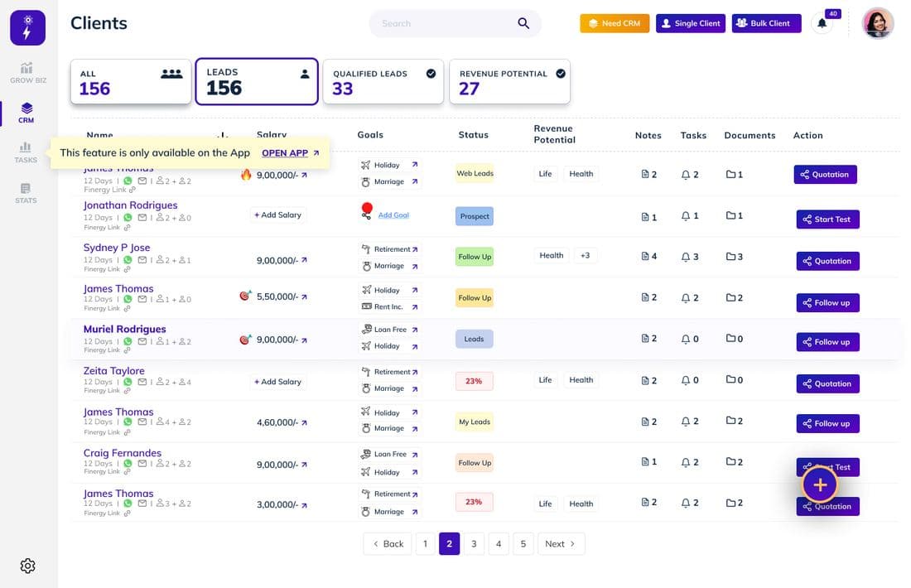
Task: Click Follow up button for Muriel Rodrigues
Action: pos(827,342)
